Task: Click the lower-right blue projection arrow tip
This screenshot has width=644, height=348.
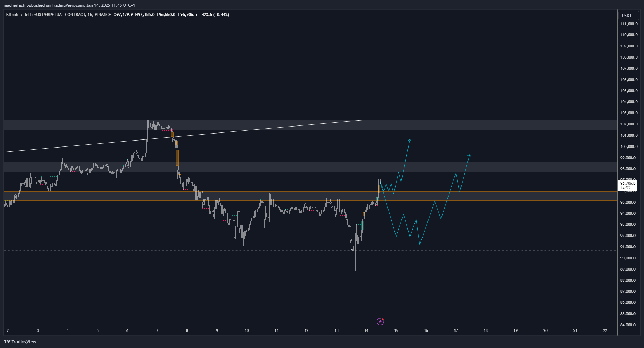Action: (x=469, y=155)
